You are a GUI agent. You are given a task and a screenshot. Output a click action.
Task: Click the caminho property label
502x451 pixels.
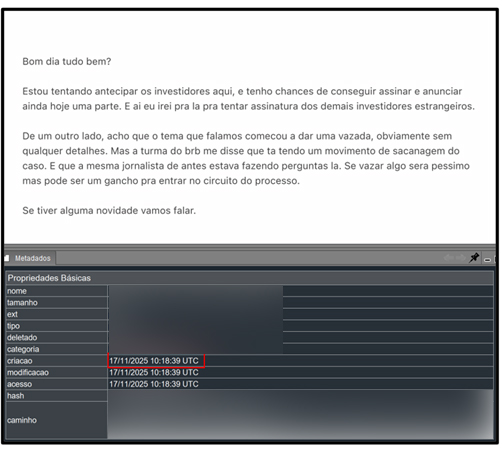22,420
